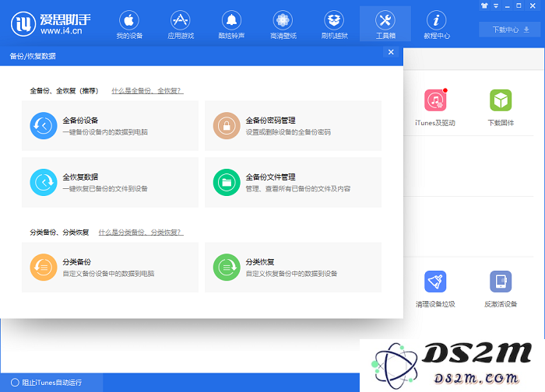
Task: Click 全备份设备 blue backup icon
Action: point(44,126)
